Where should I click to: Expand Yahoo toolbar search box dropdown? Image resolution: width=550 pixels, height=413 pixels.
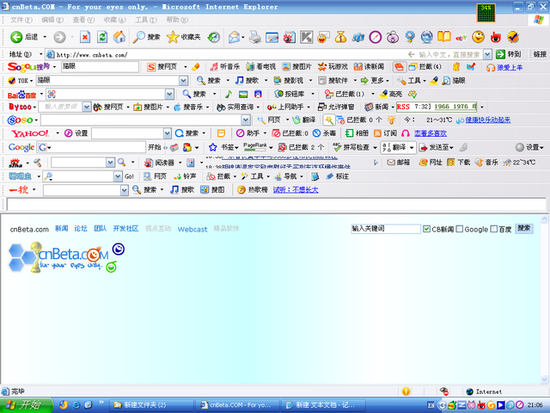pos(167,133)
